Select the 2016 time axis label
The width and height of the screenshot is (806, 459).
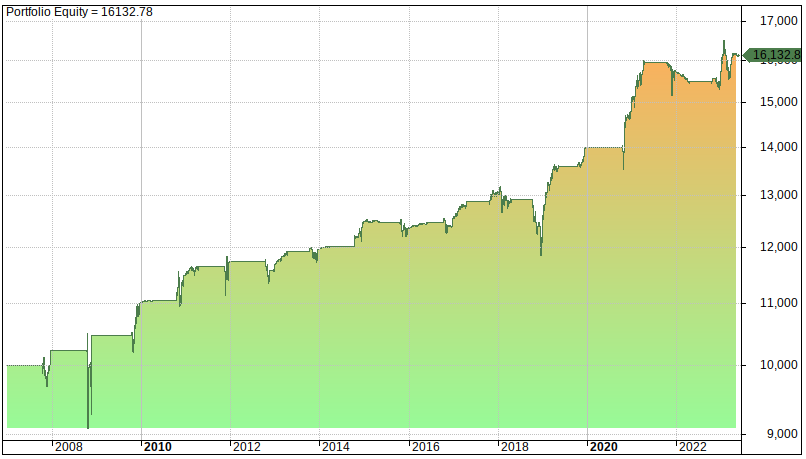pyautogui.click(x=426, y=447)
